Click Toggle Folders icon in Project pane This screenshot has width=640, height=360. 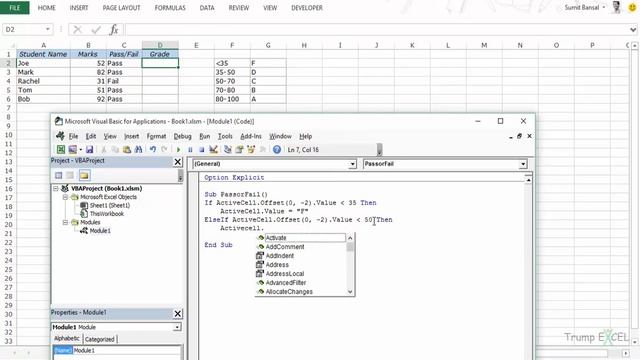pos(84,176)
